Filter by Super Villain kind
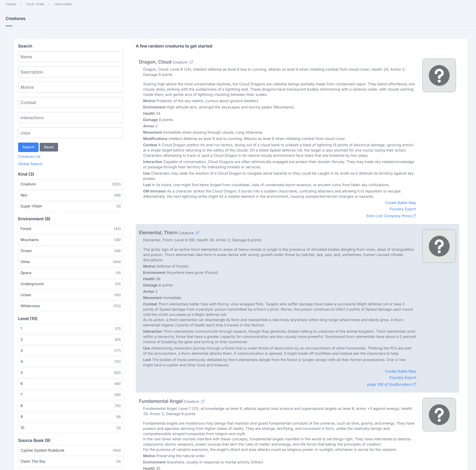 [70, 206]
